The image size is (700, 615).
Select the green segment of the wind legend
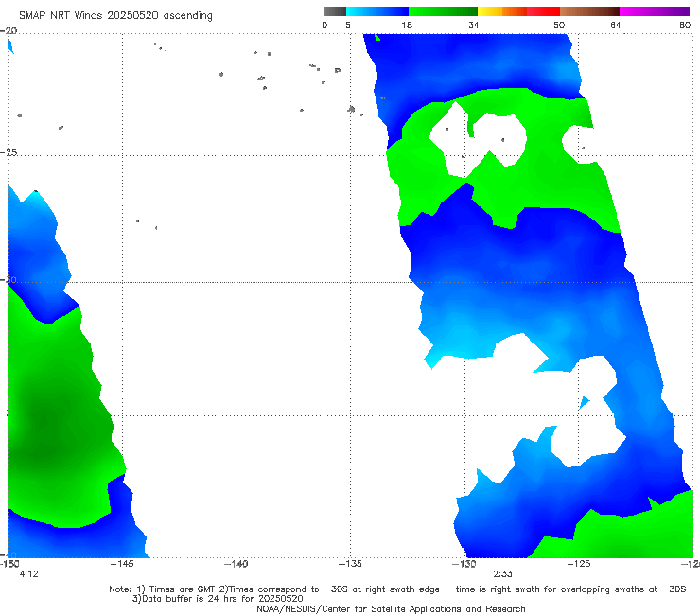click(443, 11)
